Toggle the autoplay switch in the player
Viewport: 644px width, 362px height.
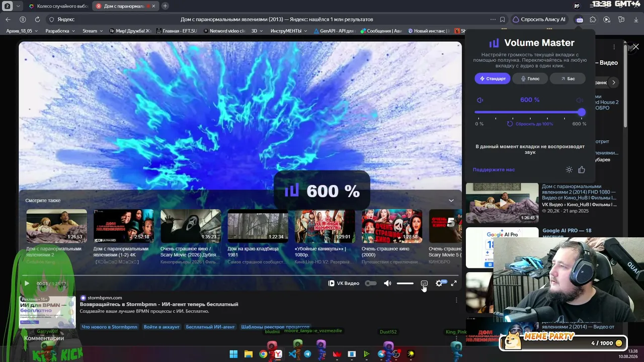[371, 284]
